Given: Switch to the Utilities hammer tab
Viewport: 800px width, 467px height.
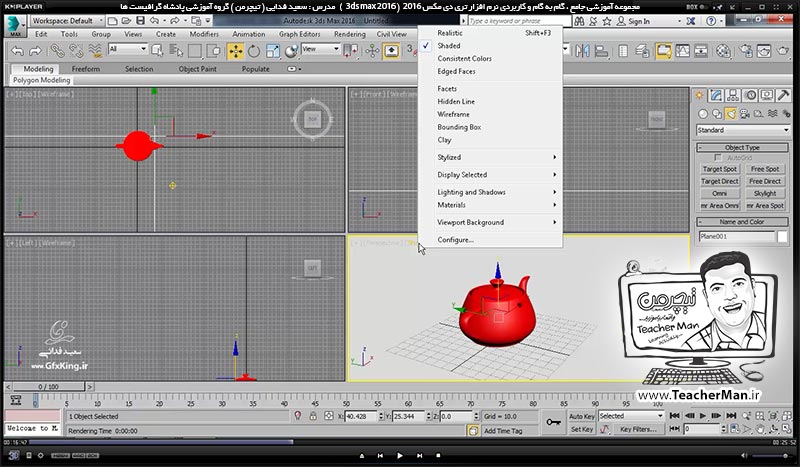Looking at the screenshot, I should [784, 95].
